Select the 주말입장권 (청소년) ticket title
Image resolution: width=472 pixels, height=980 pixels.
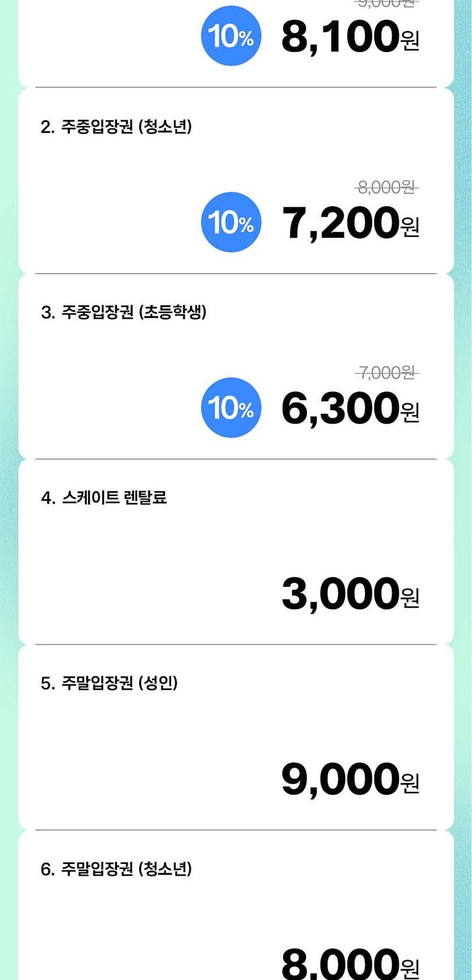117,869
